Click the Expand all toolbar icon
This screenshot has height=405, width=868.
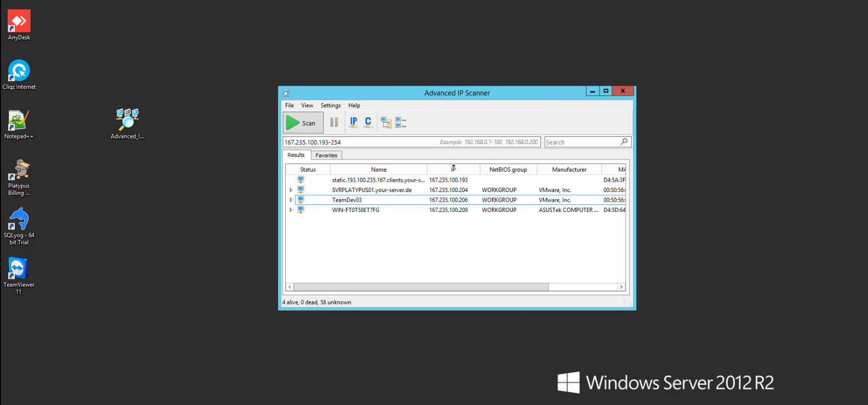386,123
